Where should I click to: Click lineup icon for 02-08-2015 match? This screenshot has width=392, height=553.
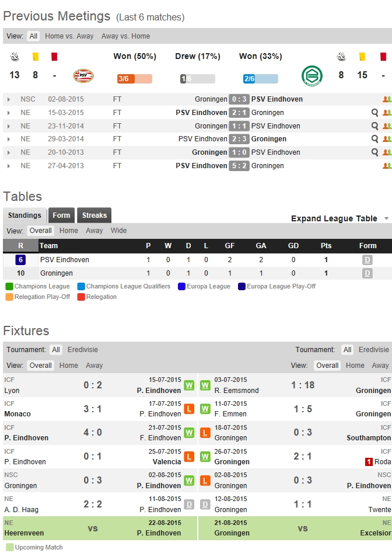click(x=386, y=99)
